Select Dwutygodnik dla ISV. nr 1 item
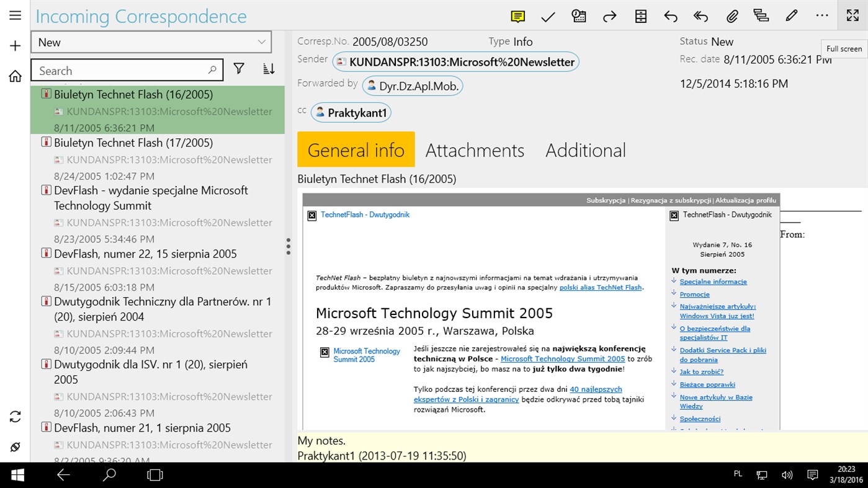This screenshot has width=868, height=488. (158, 388)
